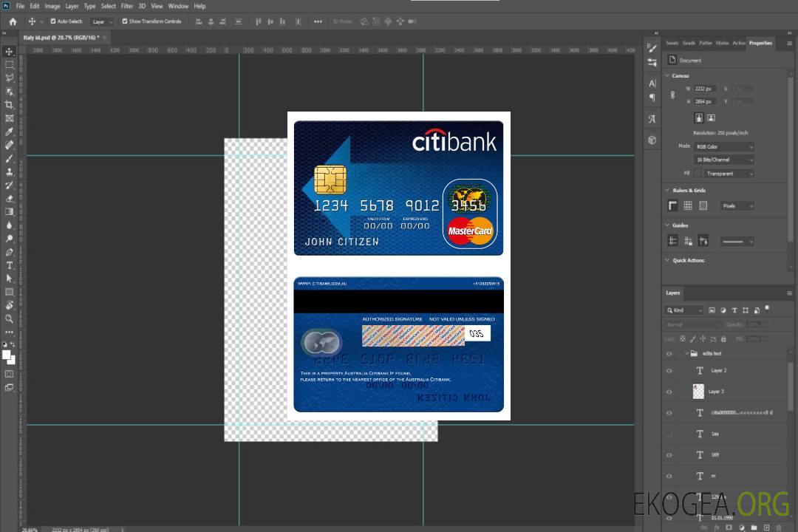Toggle the Auto-Select checkbox

point(53,21)
